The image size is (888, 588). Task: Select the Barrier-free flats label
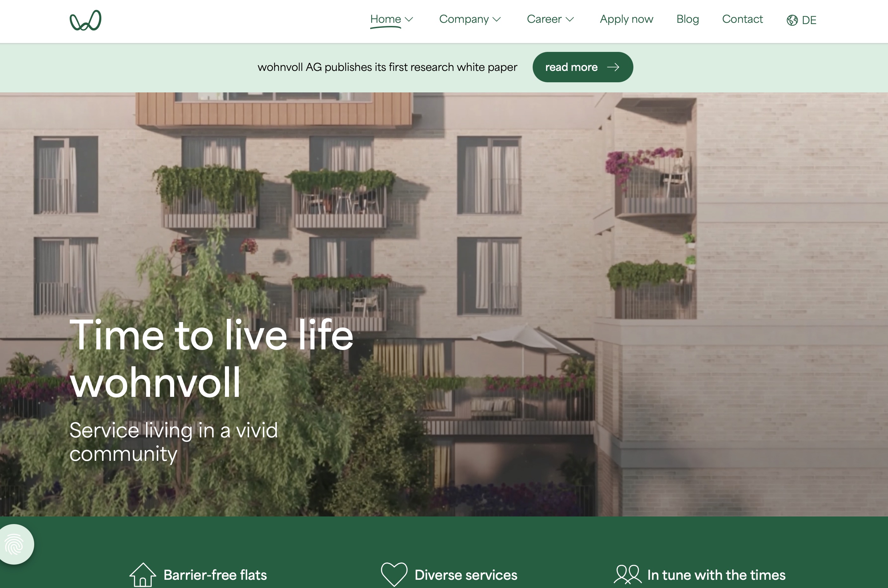coord(215,575)
